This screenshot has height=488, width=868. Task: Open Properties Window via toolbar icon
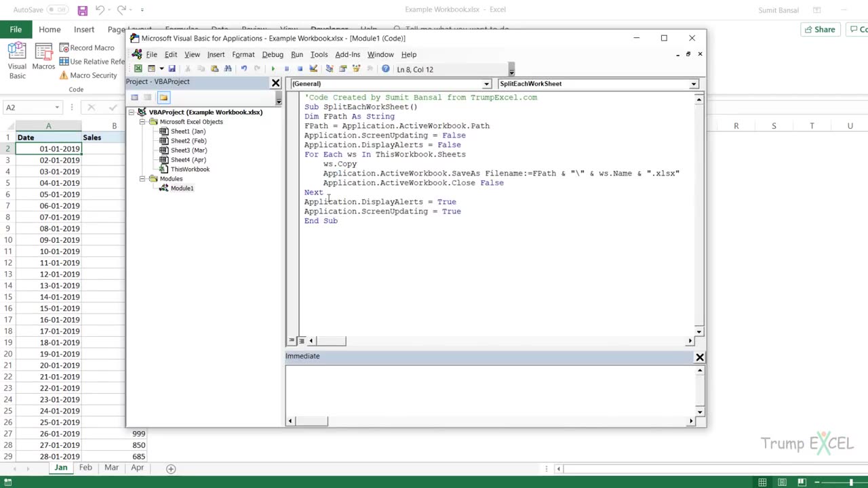point(342,68)
